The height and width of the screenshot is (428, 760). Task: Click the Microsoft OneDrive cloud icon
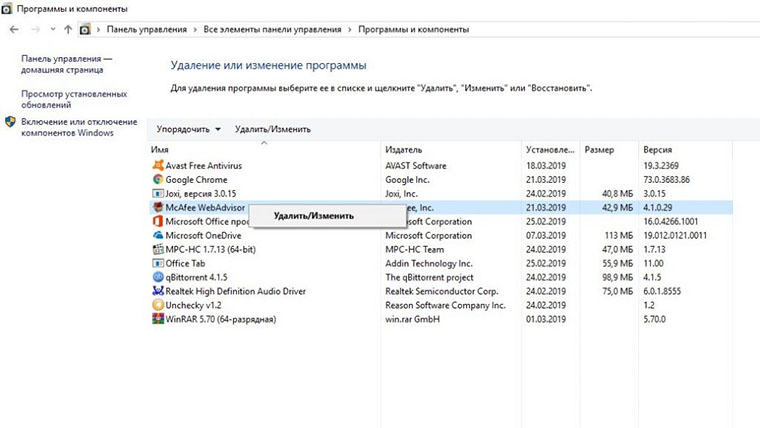[158, 235]
